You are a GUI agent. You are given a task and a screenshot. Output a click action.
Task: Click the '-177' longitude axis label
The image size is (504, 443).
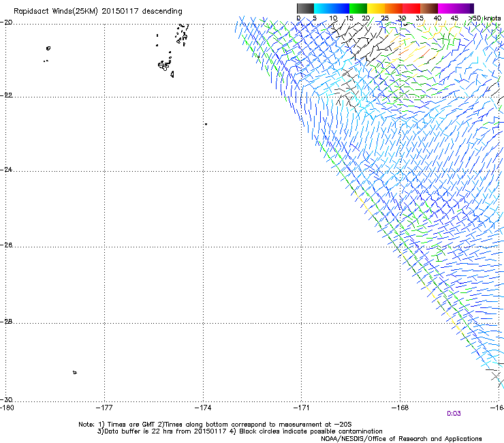pos(104,408)
